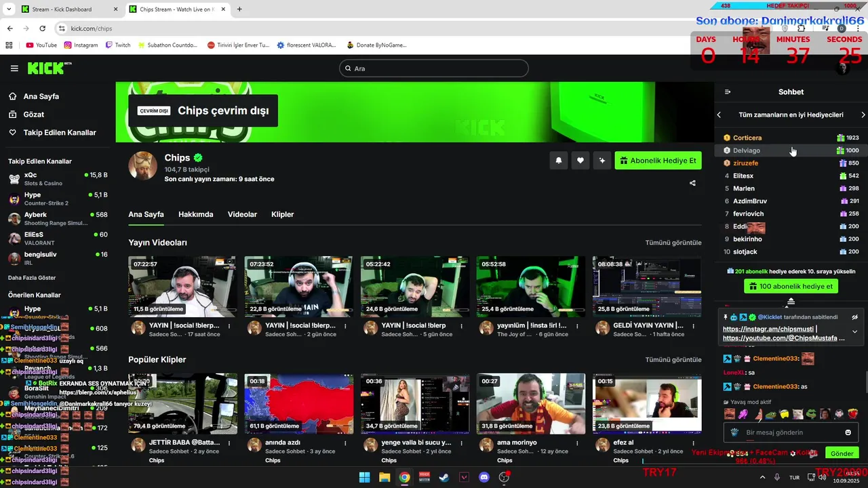Click Tümünü görüntüle for Yayın Videoları
This screenshot has height=488, width=868.
(673, 243)
